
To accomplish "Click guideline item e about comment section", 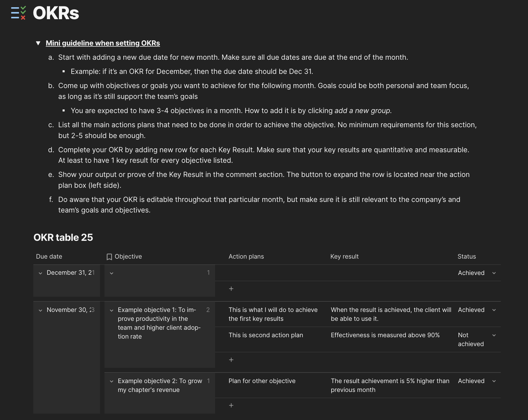I will point(264,180).
